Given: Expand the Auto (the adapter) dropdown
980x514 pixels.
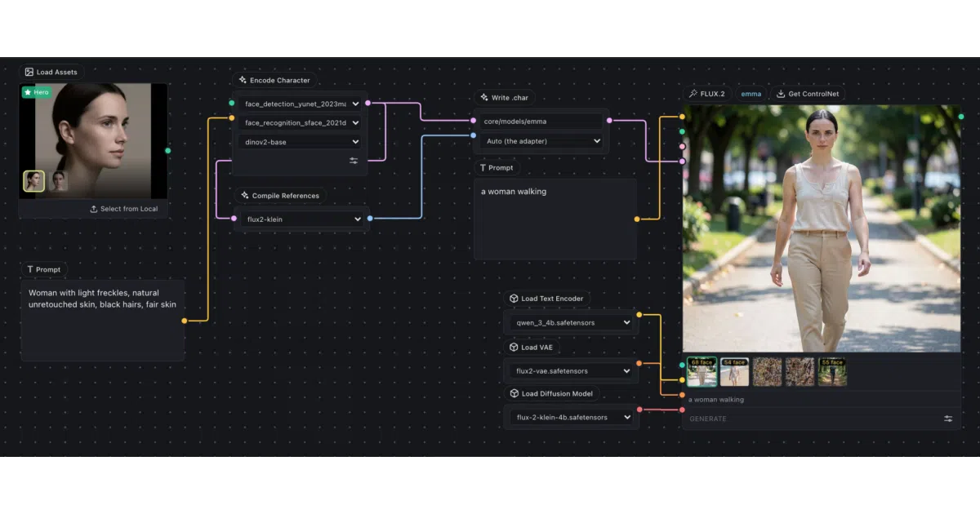Looking at the screenshot, I should pos(541,141).
